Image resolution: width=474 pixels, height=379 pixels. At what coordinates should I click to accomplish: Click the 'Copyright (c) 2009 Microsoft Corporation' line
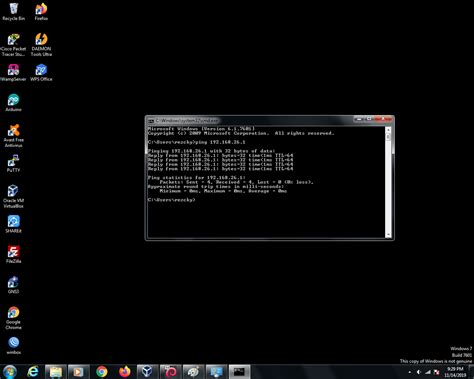pyautogui.click(x=241, y=133)
